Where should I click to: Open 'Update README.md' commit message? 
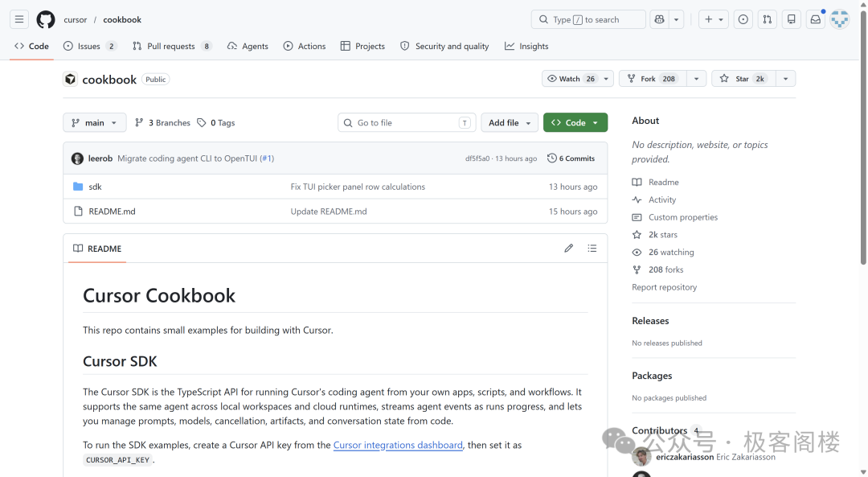(x=329, y=211)
